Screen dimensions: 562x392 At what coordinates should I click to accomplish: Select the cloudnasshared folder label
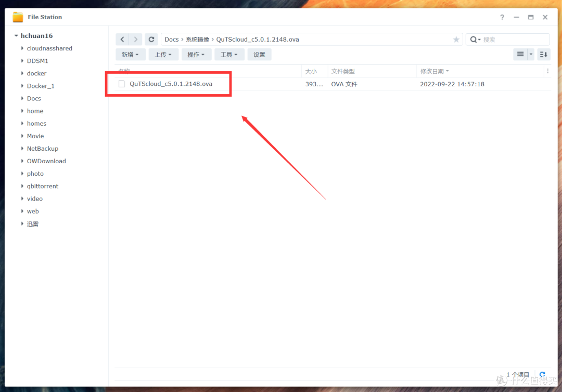click(49, 48)
